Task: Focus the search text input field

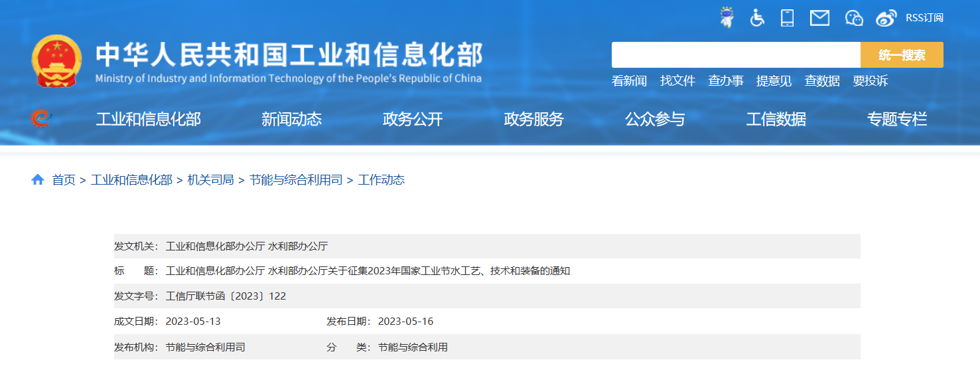Action: tap(736, 55)
